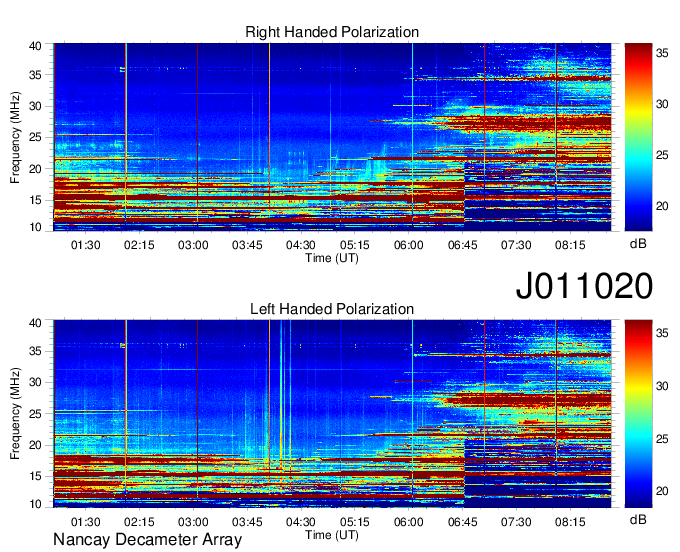Click the 35 MHz tick label on upper plot
Viewport: 680px width, 552px height.
(35, 75)
